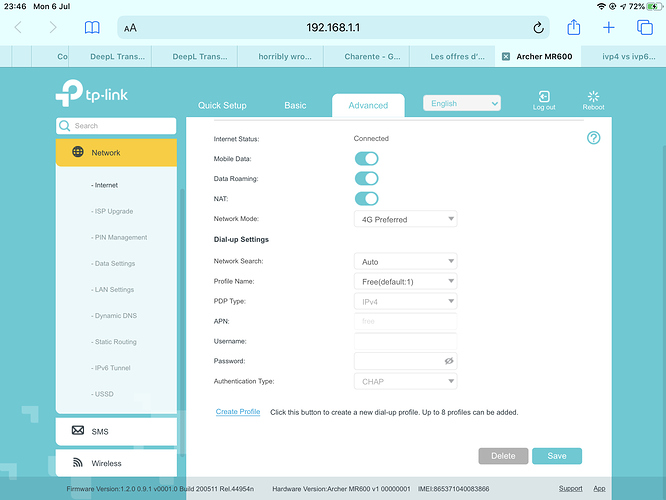Show all tabs overview icon

tap(644, 28)
